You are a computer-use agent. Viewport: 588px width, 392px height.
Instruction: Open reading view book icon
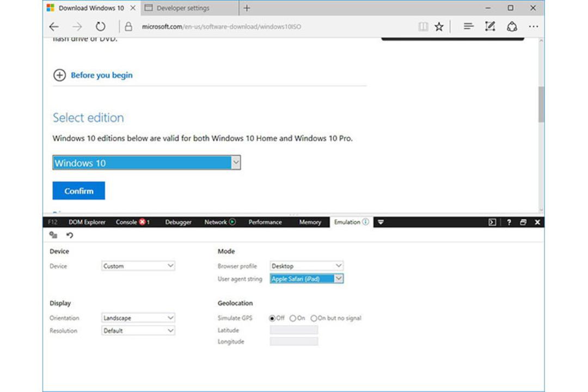coord(423,27)
